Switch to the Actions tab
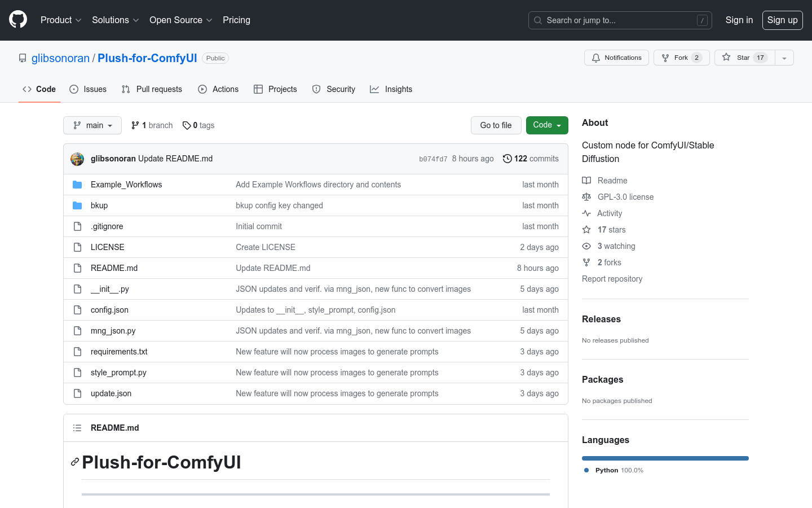 [218, 89]
